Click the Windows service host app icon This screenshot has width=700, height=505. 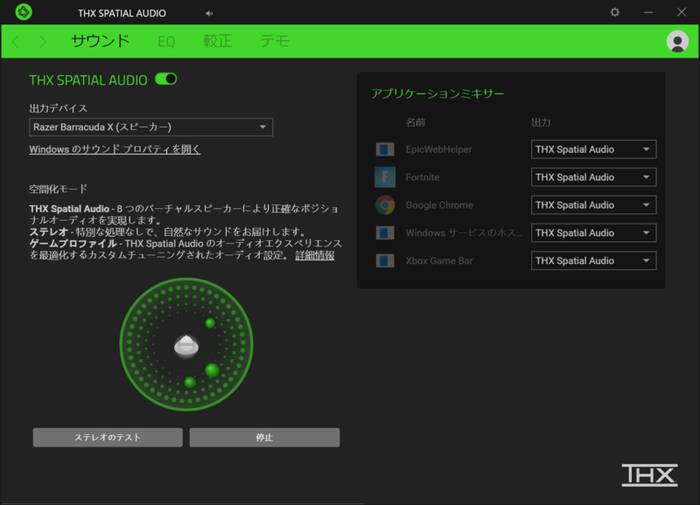coord(385,233)
